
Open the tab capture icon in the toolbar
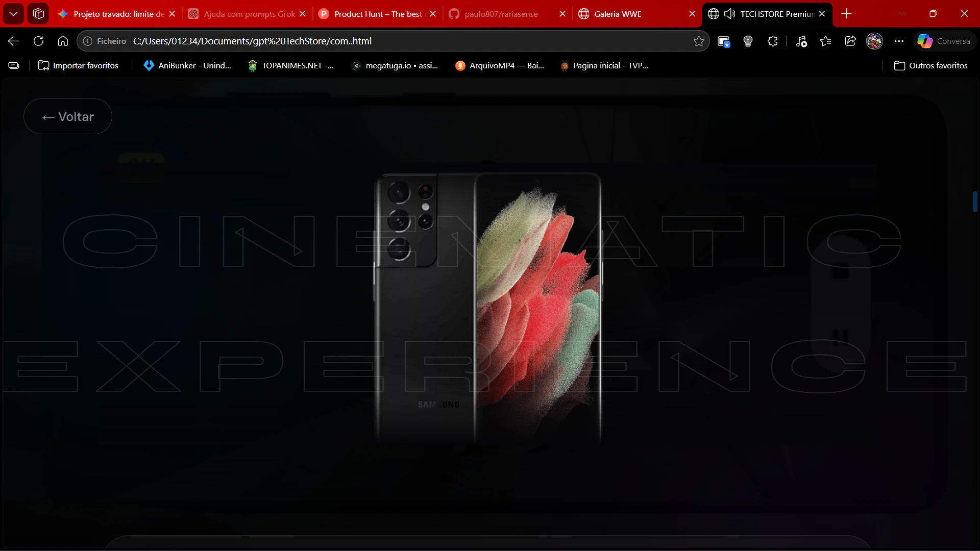[724, 41]
